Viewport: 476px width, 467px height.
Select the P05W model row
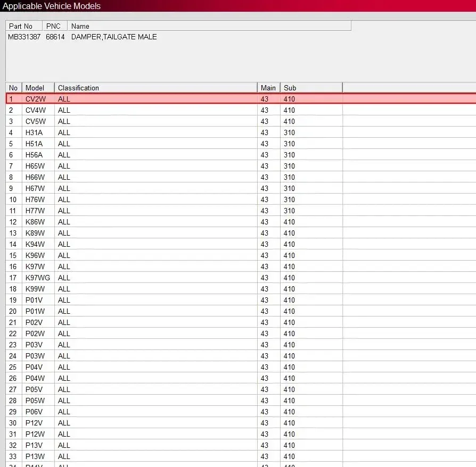[241, 401]
